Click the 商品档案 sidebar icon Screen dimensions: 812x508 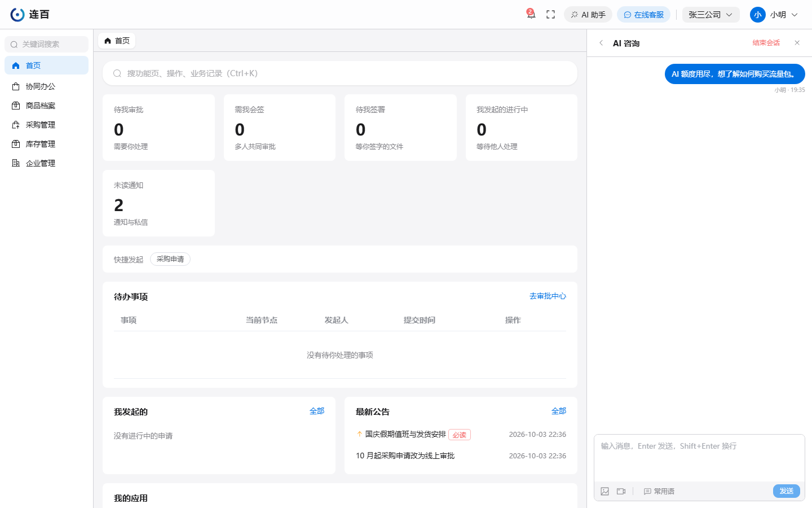click(16, 106)
